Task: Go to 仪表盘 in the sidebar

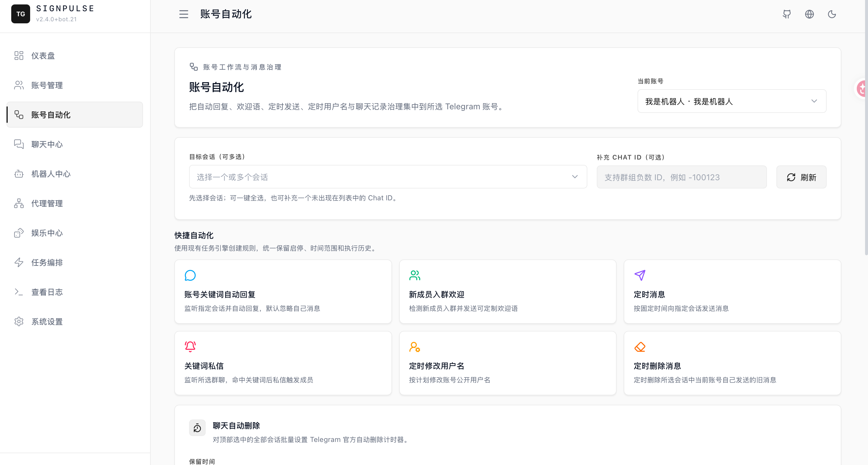Action: (74, 56)
